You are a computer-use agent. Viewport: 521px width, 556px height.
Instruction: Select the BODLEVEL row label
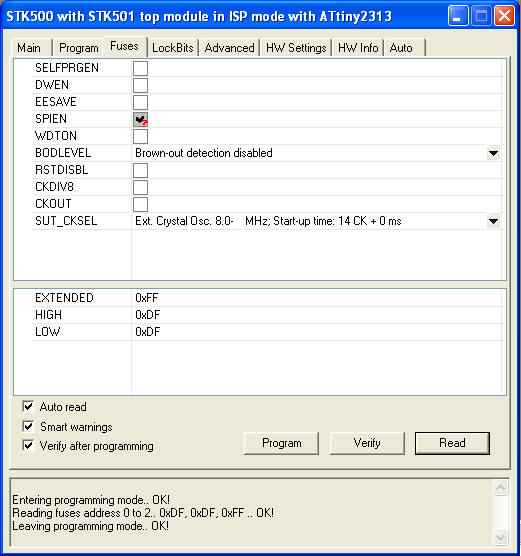63,153
